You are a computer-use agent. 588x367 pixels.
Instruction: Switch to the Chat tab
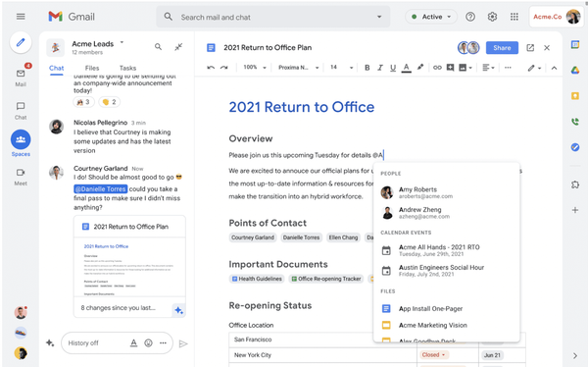[x=56, y=68]
